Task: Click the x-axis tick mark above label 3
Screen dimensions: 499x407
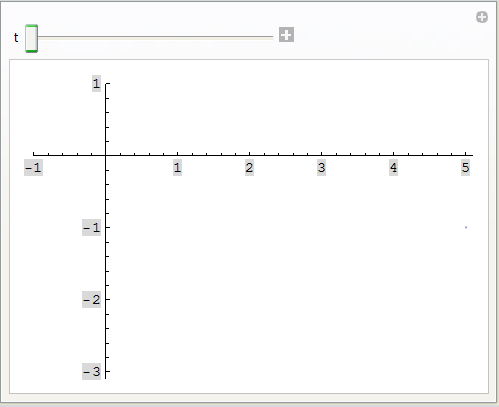Action: coord(321,153)
